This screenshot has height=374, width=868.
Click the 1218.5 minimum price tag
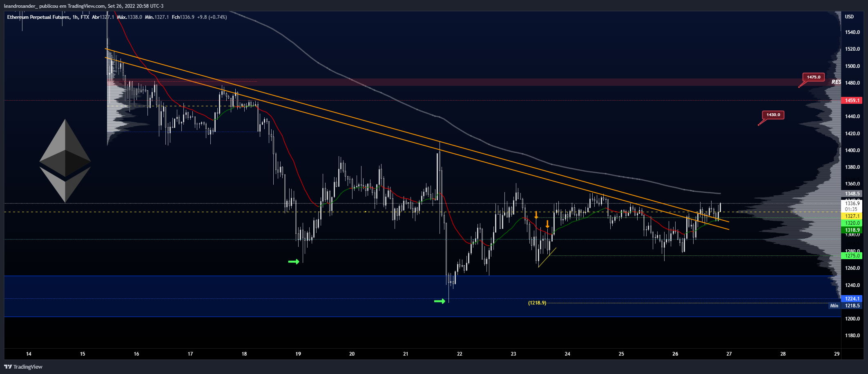(x=852, y=306)
